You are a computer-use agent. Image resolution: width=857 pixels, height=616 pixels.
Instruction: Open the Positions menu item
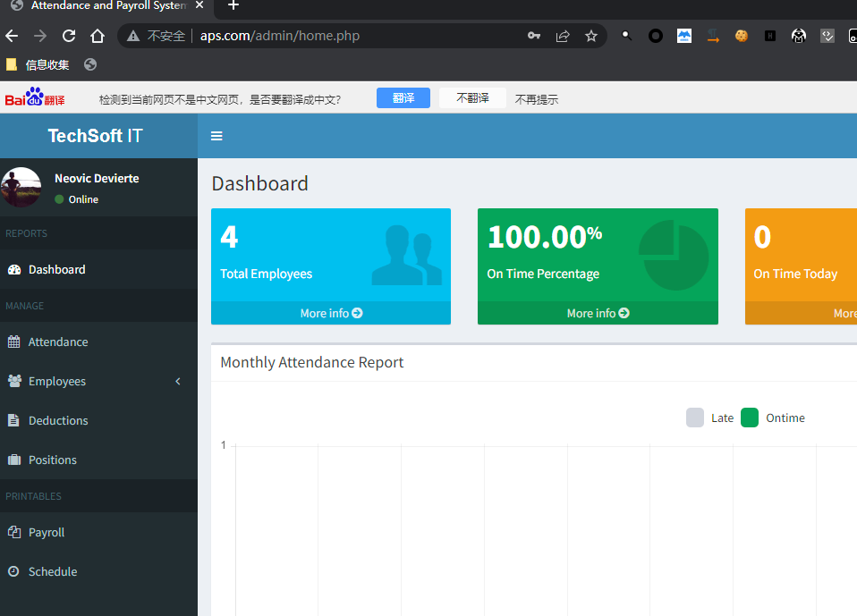98,460
